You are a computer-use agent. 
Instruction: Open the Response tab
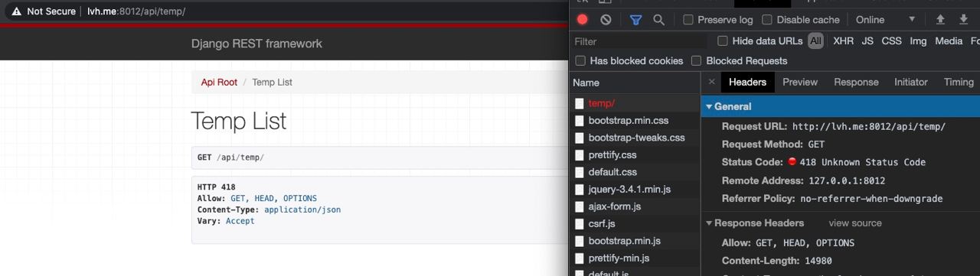(856, 82)
